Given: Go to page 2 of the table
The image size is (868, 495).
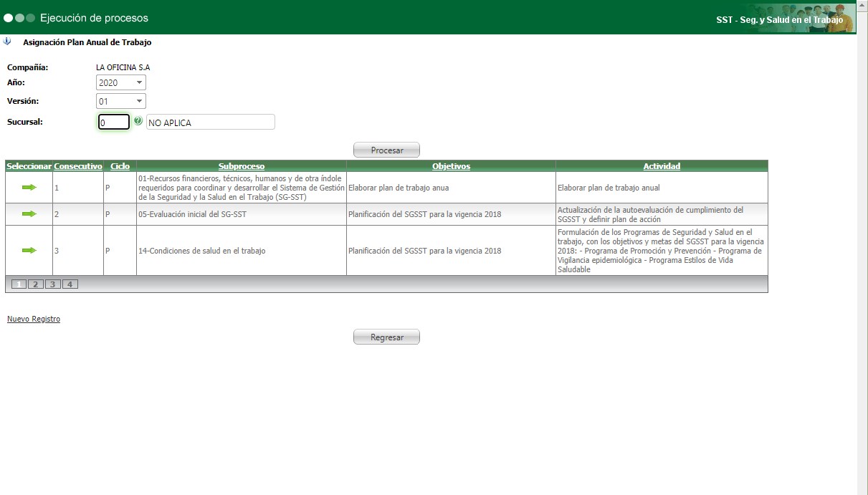Looking at the screenshot, I should 36,284.
